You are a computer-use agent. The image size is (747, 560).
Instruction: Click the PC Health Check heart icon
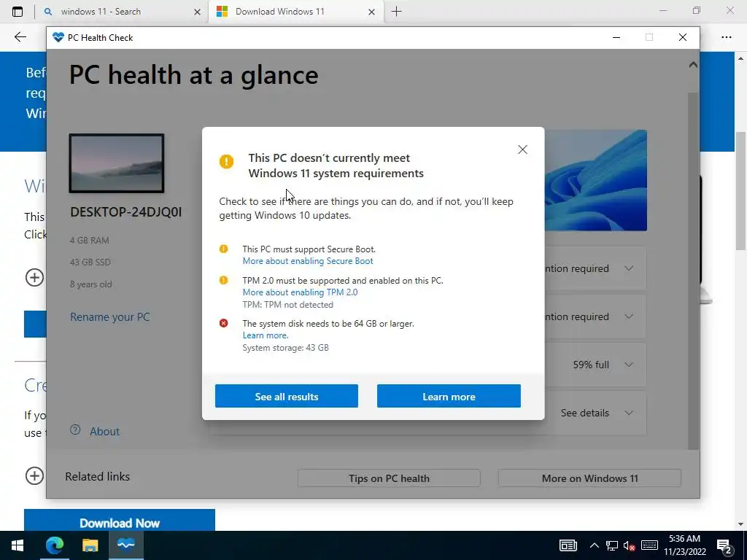[58, 37]
